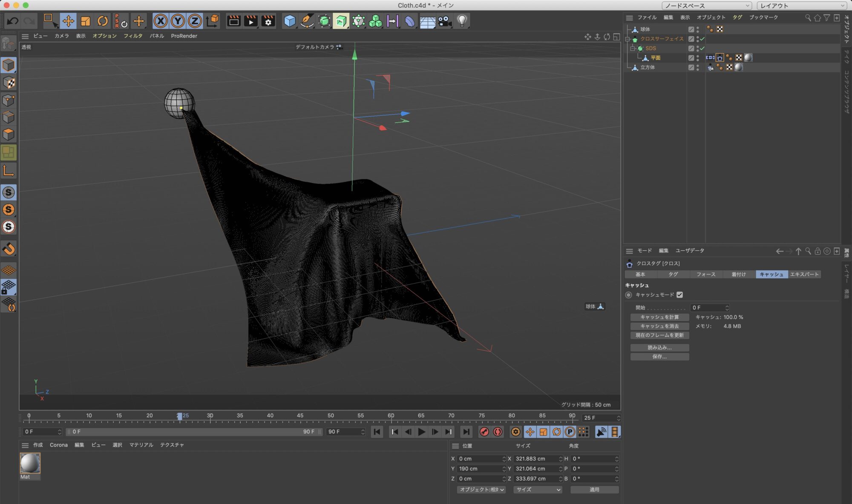Click the camera object icon

444,21
